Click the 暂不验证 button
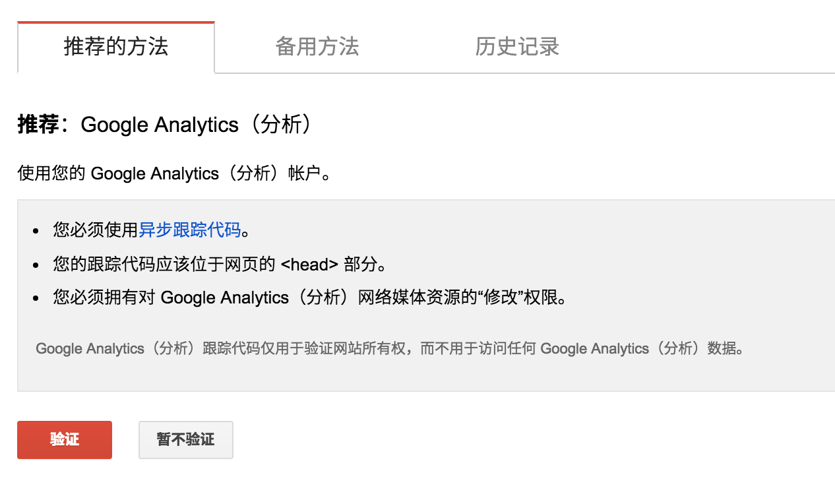The height and width of the screenshot is (504, 835). point(185,439)
